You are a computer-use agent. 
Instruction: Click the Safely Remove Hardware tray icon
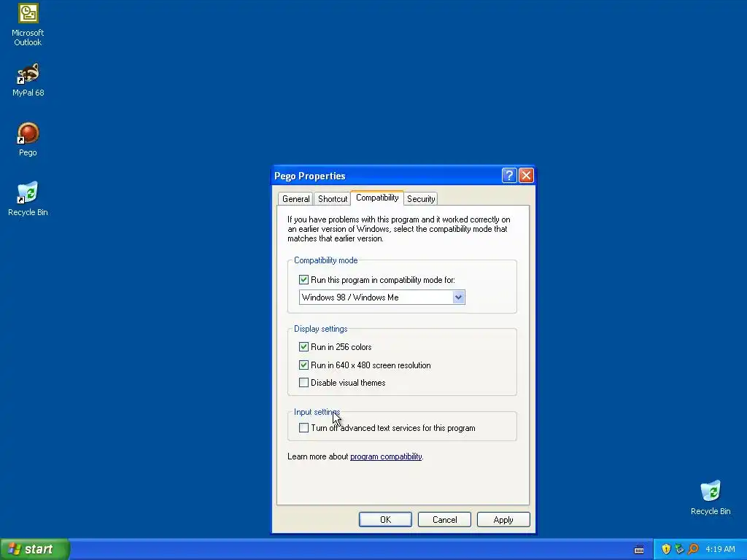tap(679, 549)
